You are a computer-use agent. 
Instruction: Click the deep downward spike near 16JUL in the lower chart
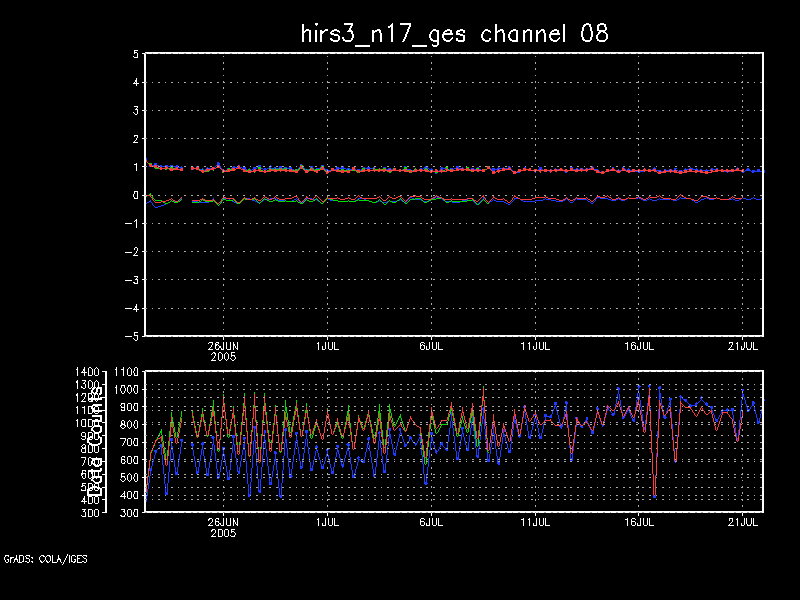(654, 494)
